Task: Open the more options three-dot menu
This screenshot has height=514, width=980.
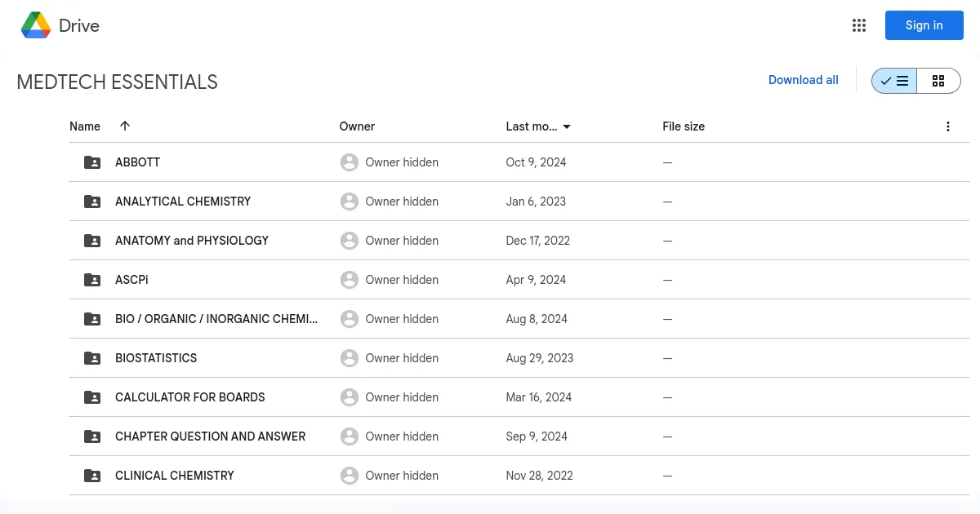Action: point(948,126)
